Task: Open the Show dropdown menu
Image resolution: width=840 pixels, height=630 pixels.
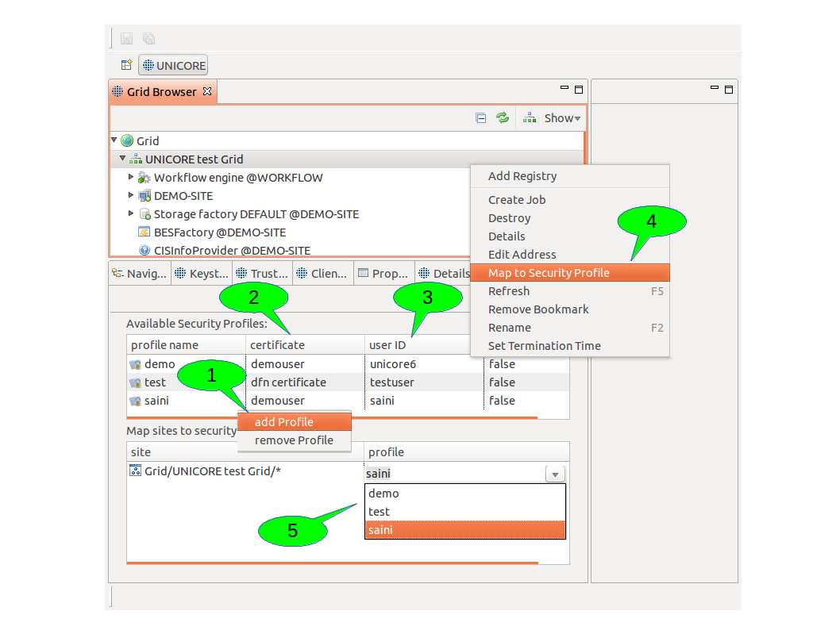Action: point(562,118)
